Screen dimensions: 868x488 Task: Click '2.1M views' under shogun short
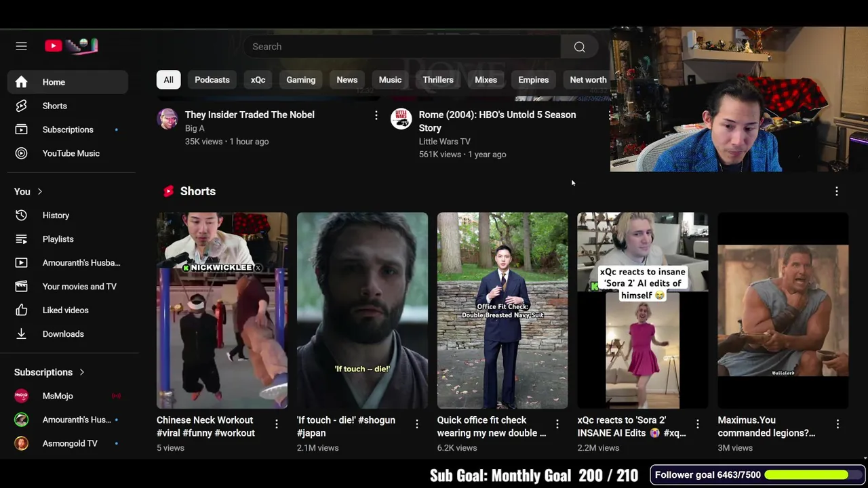(317, 448)
